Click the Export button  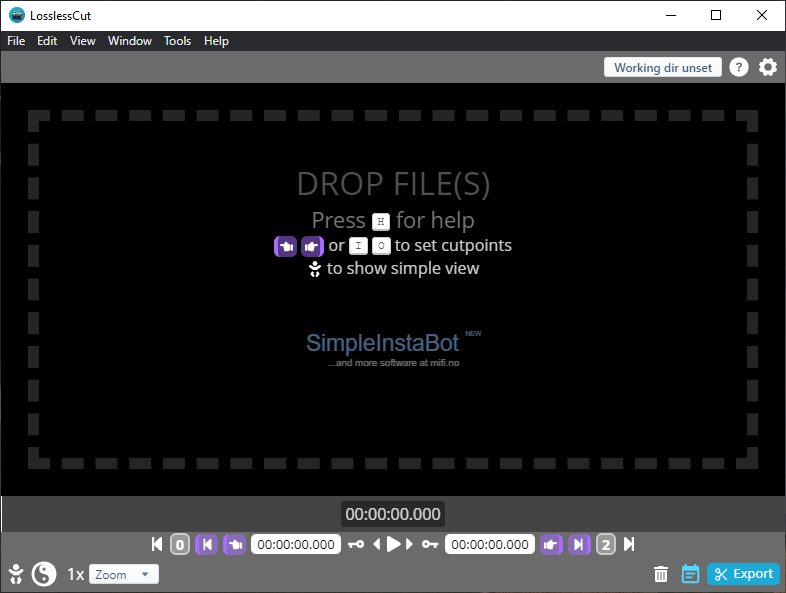[x=743, y=574]
